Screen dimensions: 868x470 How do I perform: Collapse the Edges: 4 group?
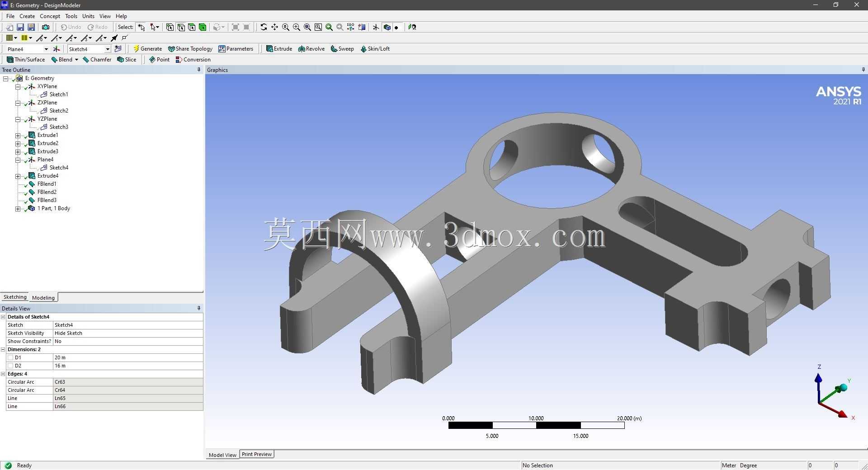click(3, 374)
